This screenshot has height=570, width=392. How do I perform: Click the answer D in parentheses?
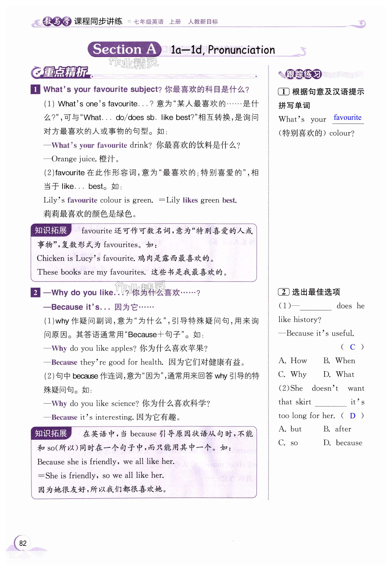[x=353, y=415]
